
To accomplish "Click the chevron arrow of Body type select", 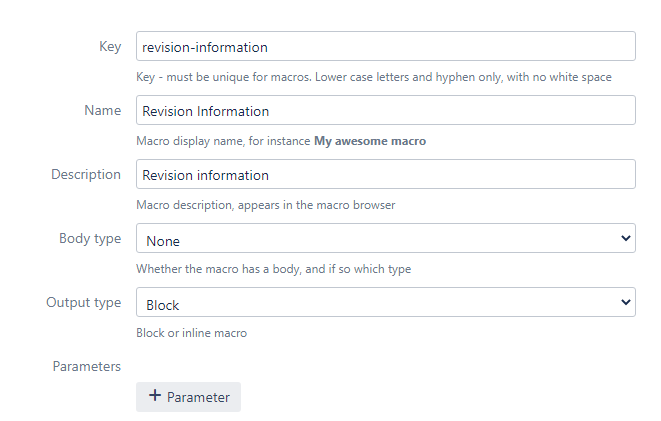I will click(626, 239).
